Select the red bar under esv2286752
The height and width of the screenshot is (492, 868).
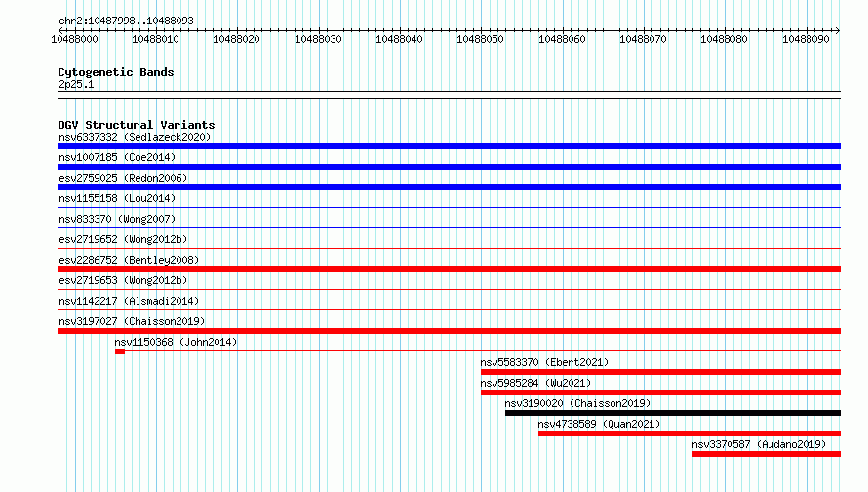[449, 269]
